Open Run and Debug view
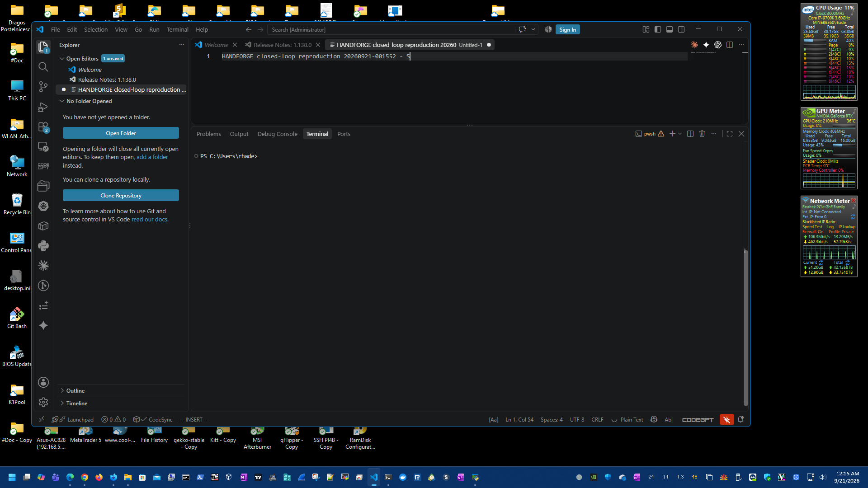Screen dimensions: 868x488 click(43, 107)
